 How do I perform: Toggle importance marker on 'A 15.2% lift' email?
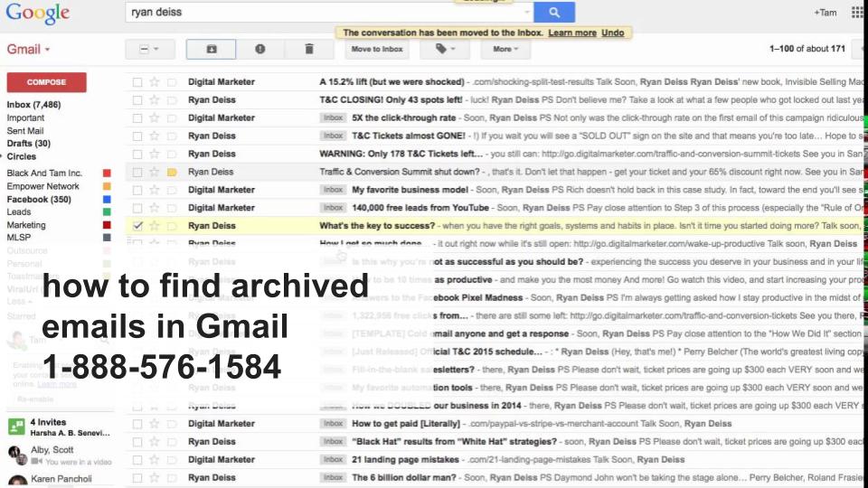pyautogui.click(x=172, y=82)
